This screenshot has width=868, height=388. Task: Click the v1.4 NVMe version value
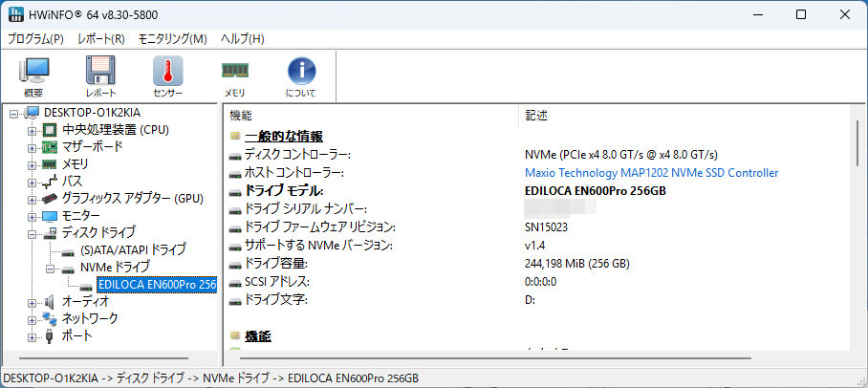click(x=534, y=246)
